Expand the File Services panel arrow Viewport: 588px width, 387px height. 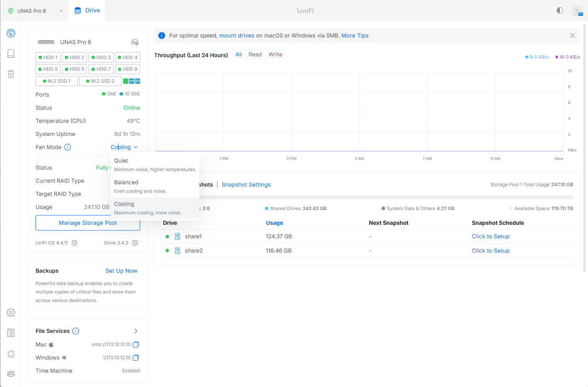[x=136, y=331]
